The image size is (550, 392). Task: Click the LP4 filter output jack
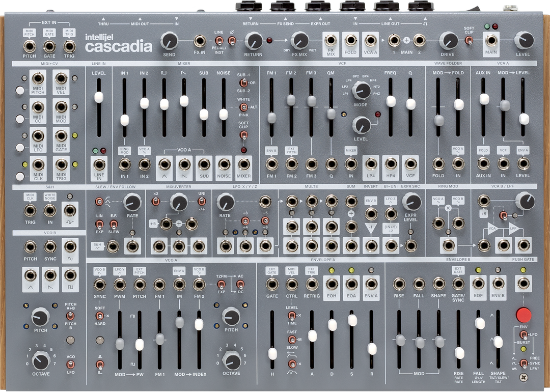pyautogui.click(x=371, y=164)
